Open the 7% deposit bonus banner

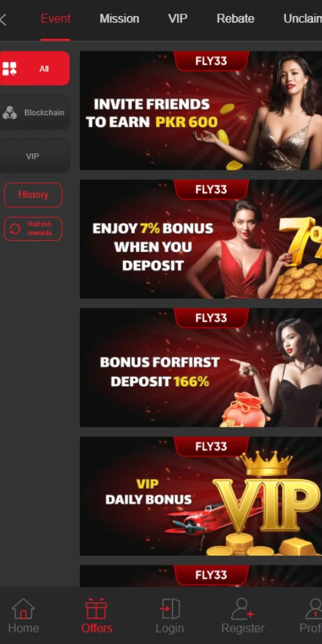pyautogui.click(x=201, y=239)
